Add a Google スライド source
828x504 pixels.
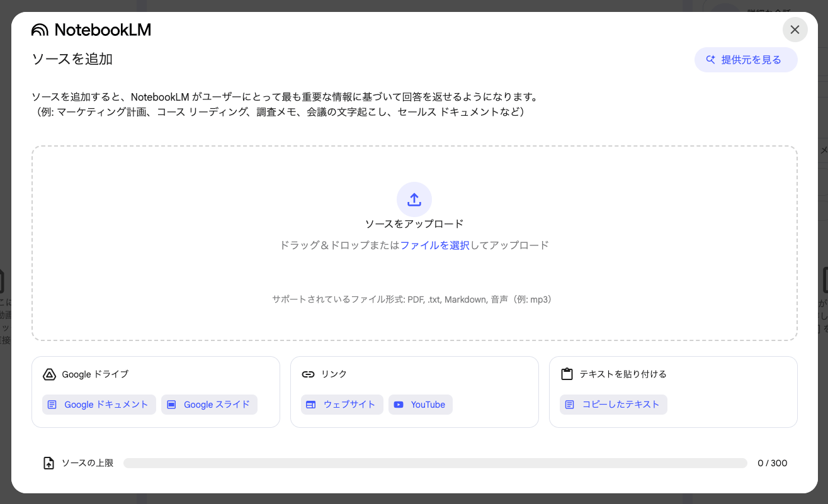tap(209, 405)
